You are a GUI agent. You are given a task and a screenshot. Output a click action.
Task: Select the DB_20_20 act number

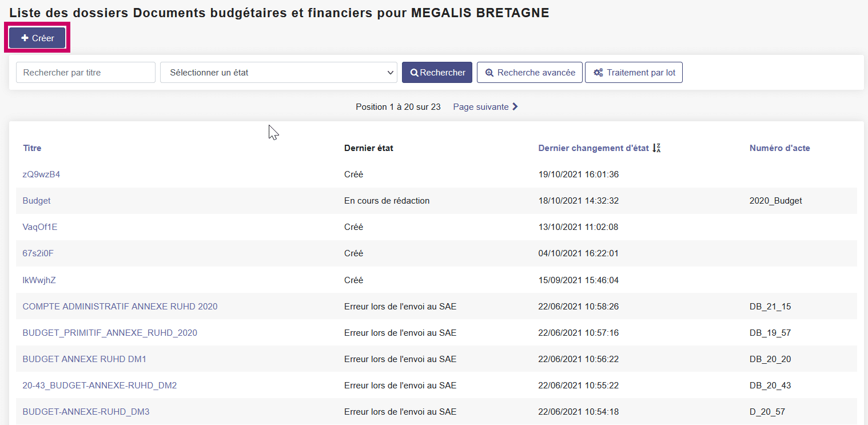tap(770, 359)
